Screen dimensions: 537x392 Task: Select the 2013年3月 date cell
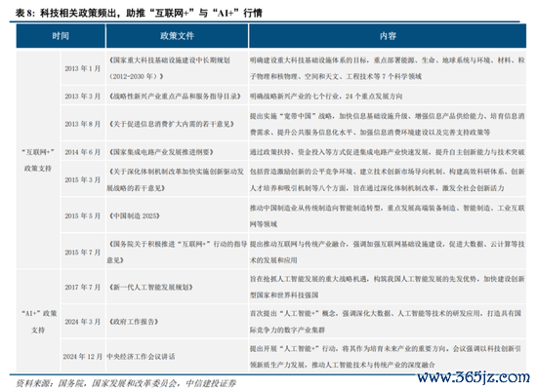click(x=83, y=97)
